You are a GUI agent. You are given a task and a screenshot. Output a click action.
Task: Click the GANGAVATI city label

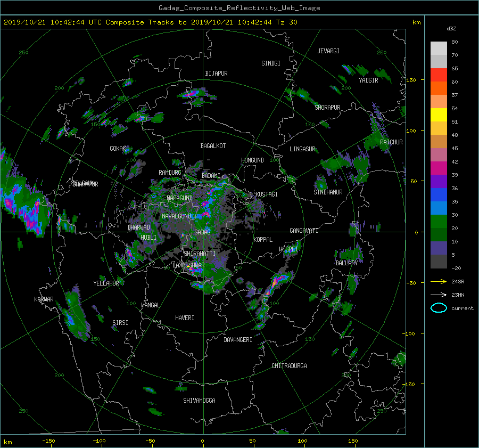click(x=304, y=230)
